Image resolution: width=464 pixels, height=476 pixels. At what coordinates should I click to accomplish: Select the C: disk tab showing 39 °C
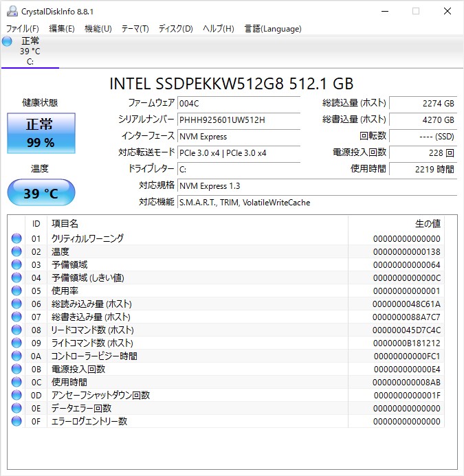(x=30, y=51)
